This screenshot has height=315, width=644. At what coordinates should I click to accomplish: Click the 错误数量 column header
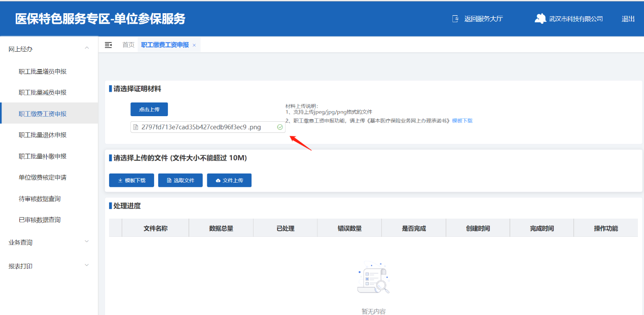[349, 228]
